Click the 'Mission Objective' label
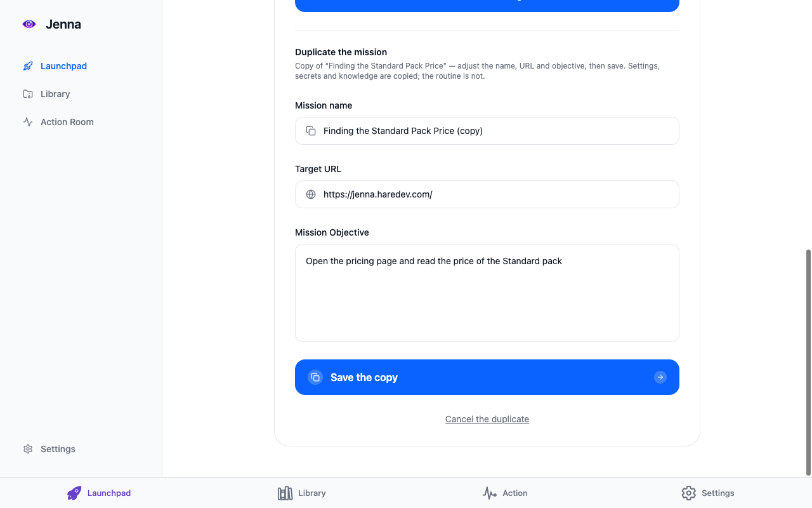 tap(332, 232)
